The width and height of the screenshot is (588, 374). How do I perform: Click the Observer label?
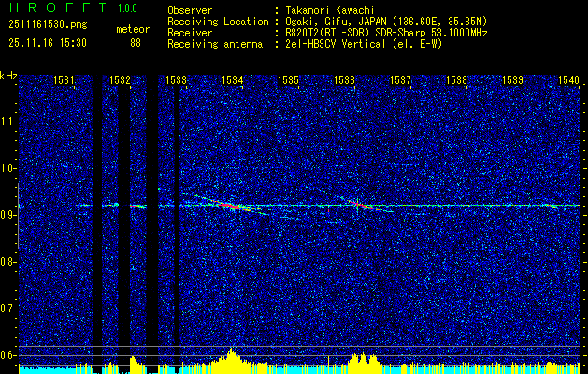click(190, 10)
